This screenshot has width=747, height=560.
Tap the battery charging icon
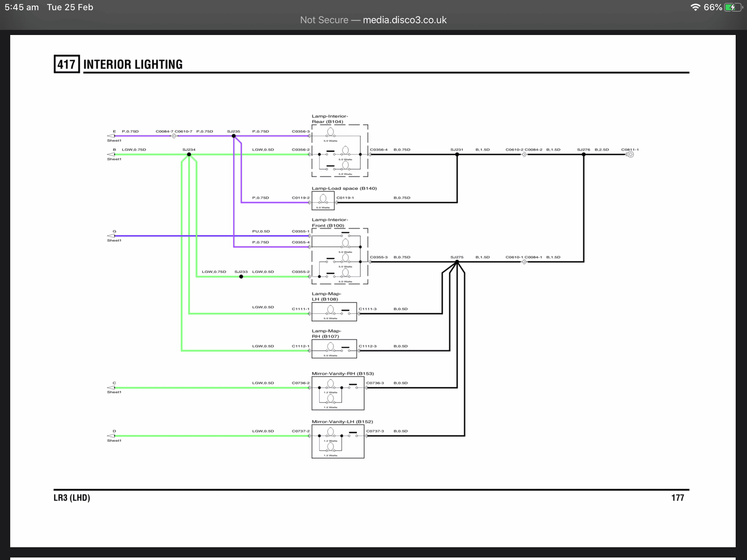click(x=733, y=7)
